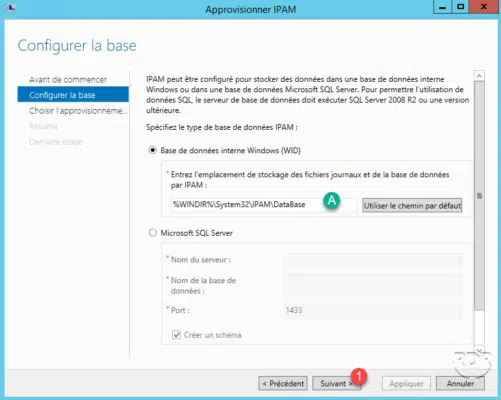The height and width of the screenshot is (400, 501).
Task: Click the WID database path input field
Action: click(264, 205)
